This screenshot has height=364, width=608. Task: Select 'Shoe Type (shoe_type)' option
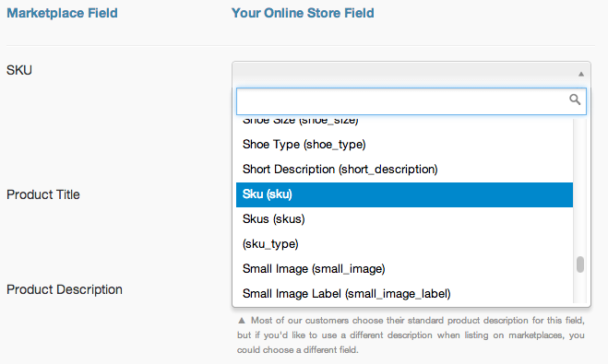(404, 145)
